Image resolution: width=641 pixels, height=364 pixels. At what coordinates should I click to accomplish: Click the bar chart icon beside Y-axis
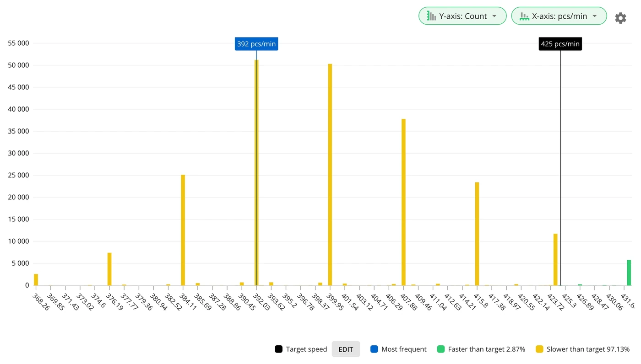[431, 16]
